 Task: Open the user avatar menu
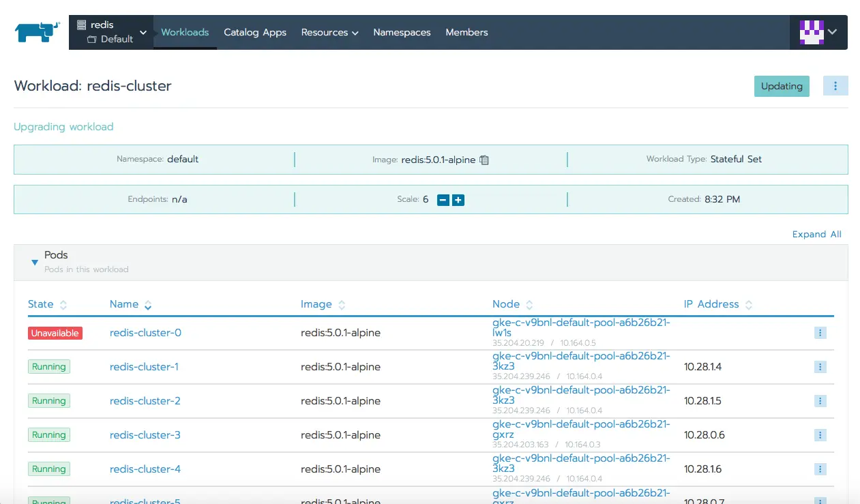click(x=818, y=32)
